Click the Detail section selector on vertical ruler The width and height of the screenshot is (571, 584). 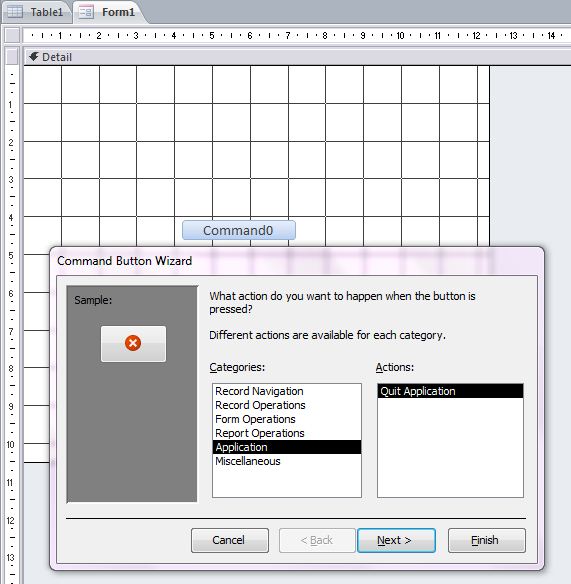[12, 57]
